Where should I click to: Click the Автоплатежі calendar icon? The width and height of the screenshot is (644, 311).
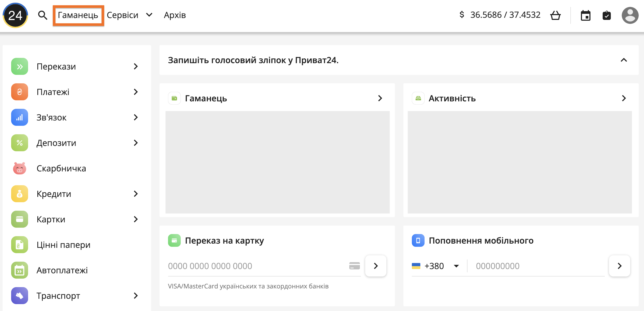coord(20,270)
